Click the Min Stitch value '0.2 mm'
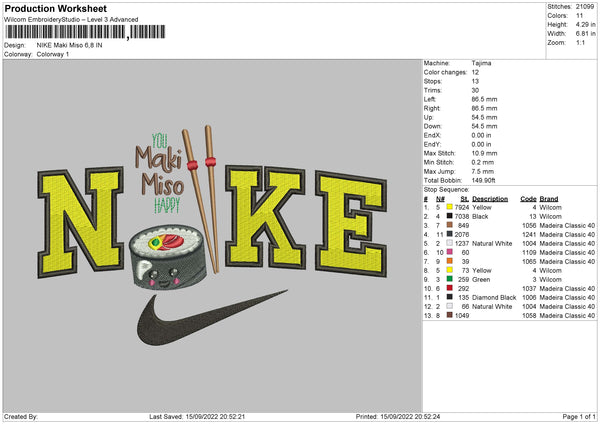 pos(483,162)
